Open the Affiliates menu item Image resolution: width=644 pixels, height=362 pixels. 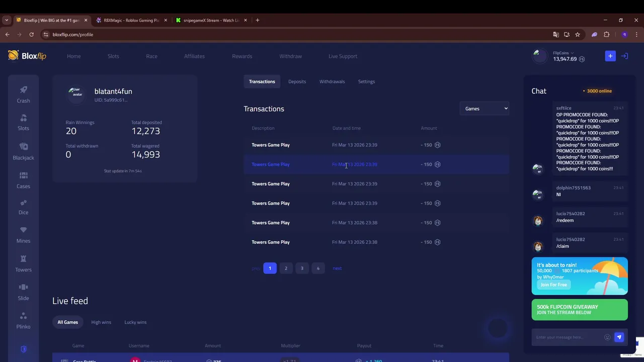click(194, 56)
